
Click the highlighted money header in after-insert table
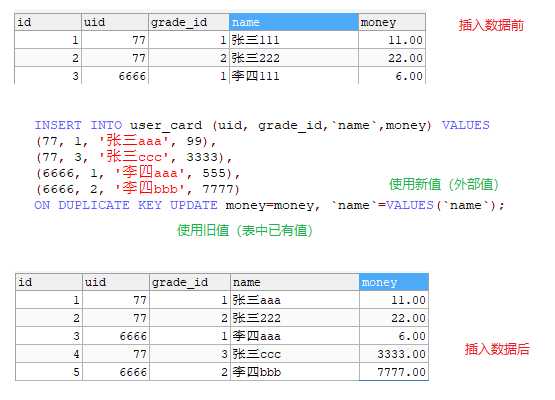click(394, 282)
